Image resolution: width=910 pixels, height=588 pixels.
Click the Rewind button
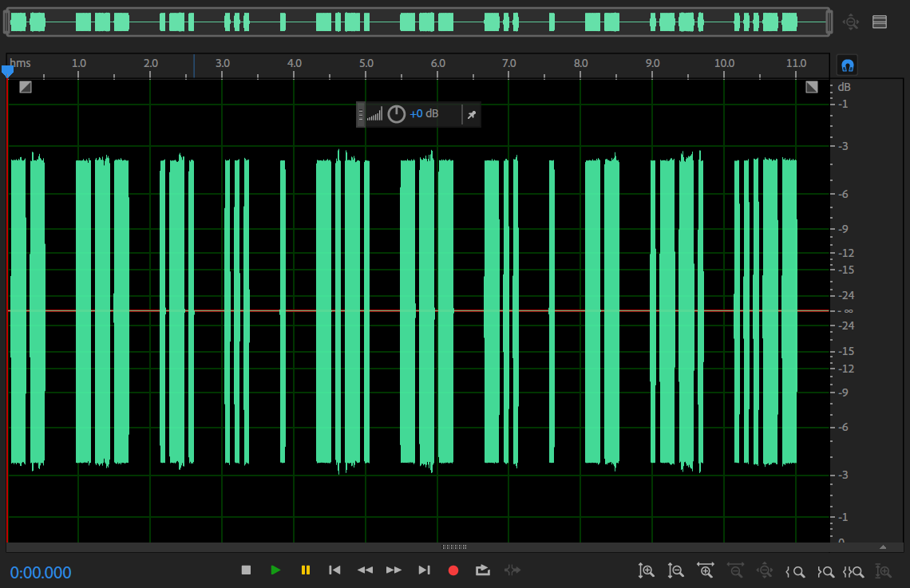[365, 570]
